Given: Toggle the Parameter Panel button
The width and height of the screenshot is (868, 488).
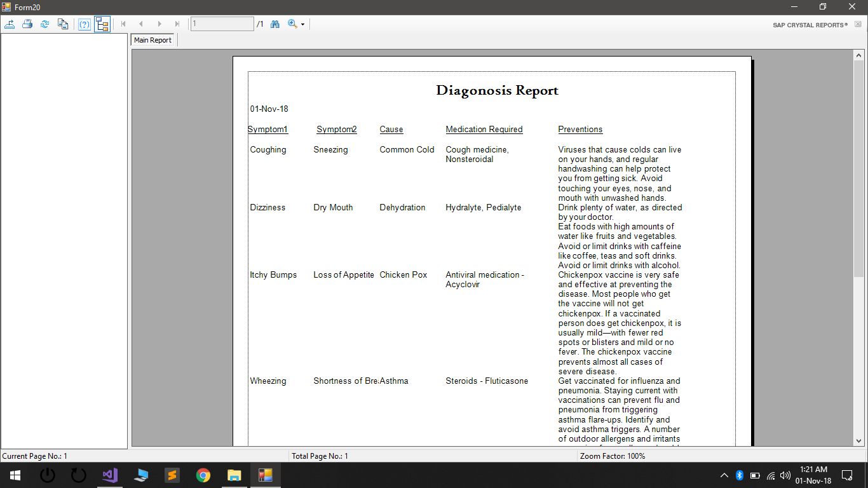Looking at the screenshot, I should tap(85, 24).
